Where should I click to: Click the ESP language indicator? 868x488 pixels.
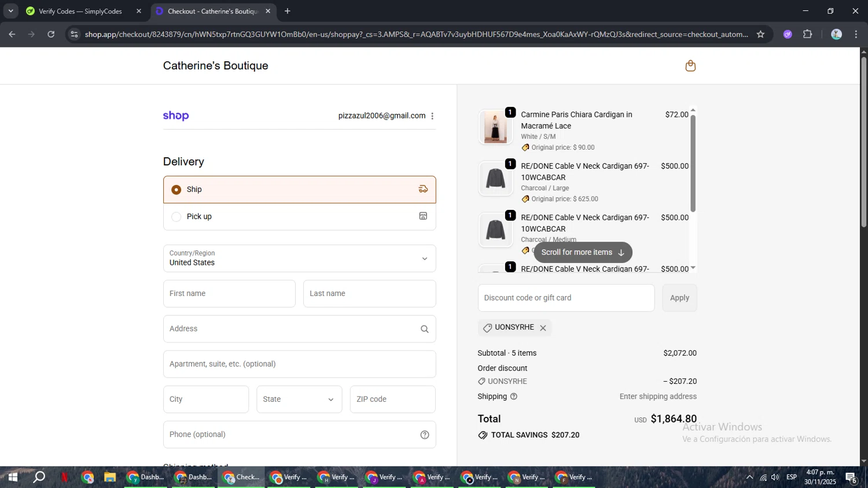792,477
